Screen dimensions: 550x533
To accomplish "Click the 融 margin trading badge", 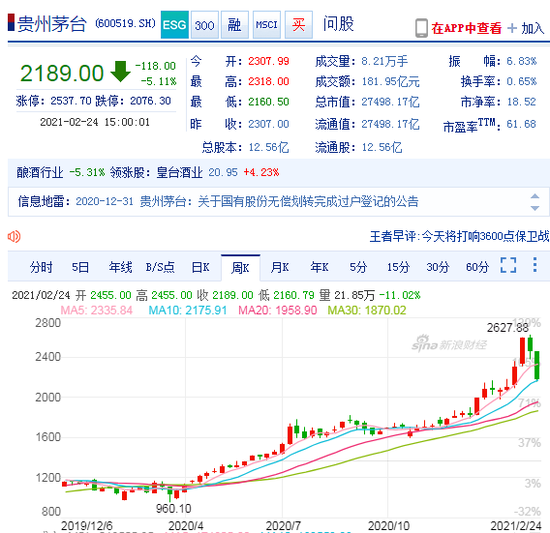I will [234, 25].
